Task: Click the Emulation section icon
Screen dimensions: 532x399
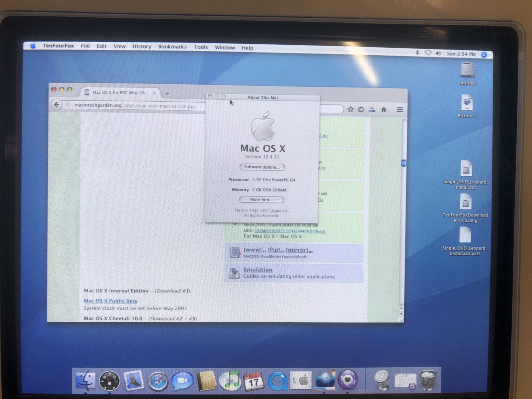Action: tap(234, 273)
